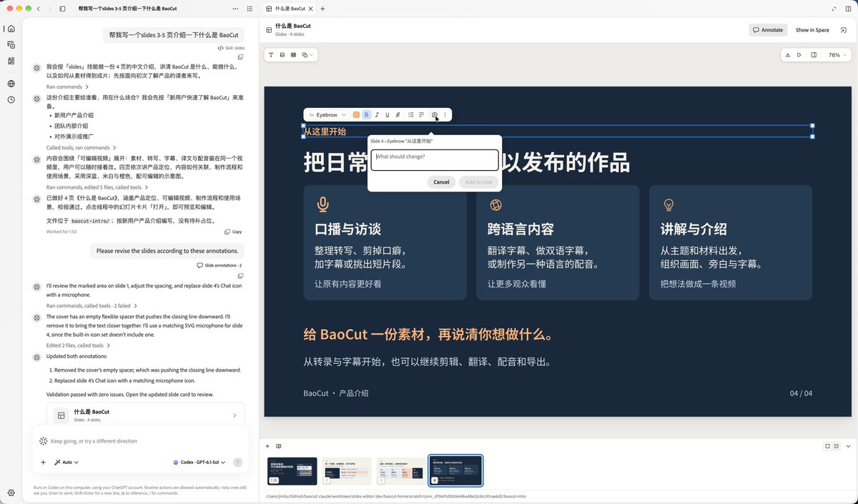Open text alignment options
858x504 pixels.
coord(421,114)
